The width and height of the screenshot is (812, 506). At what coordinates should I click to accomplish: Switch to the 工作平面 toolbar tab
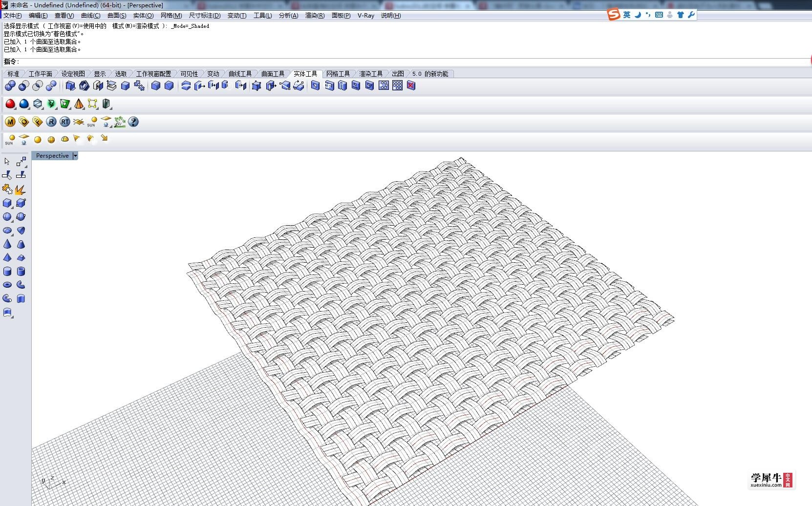click(x=40, y=74)
